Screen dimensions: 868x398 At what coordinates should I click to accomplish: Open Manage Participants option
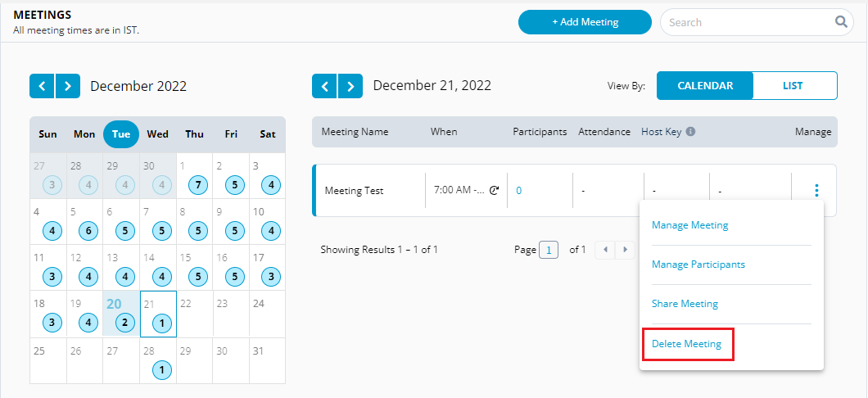pos(698,265)
